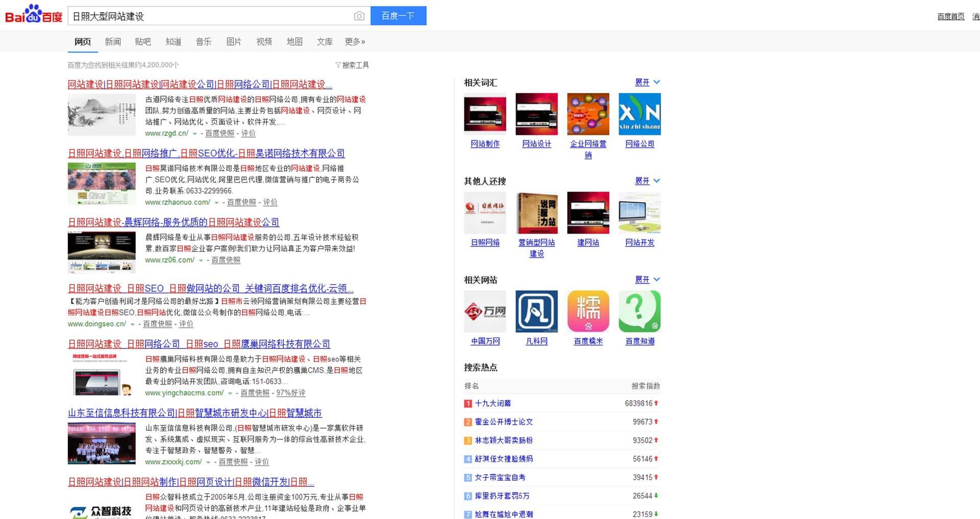Open dropdown arrow next to www.yingchaocms.com/
The width and height of the screenshot is (980, 519).
(x=230, y=393)
